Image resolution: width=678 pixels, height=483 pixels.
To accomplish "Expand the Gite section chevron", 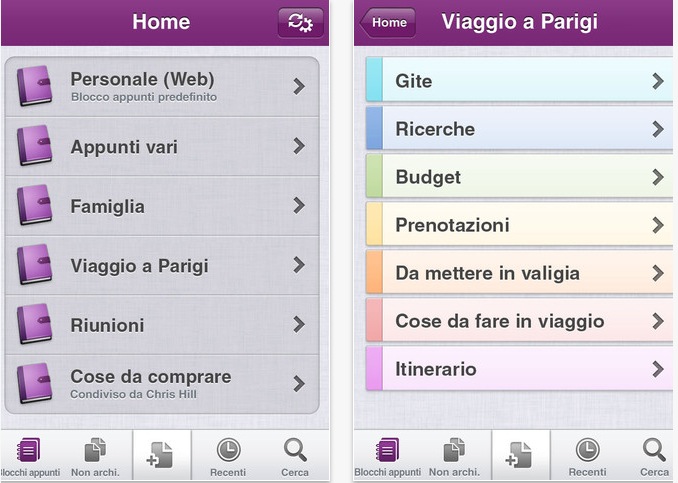I will click(658, 81).
